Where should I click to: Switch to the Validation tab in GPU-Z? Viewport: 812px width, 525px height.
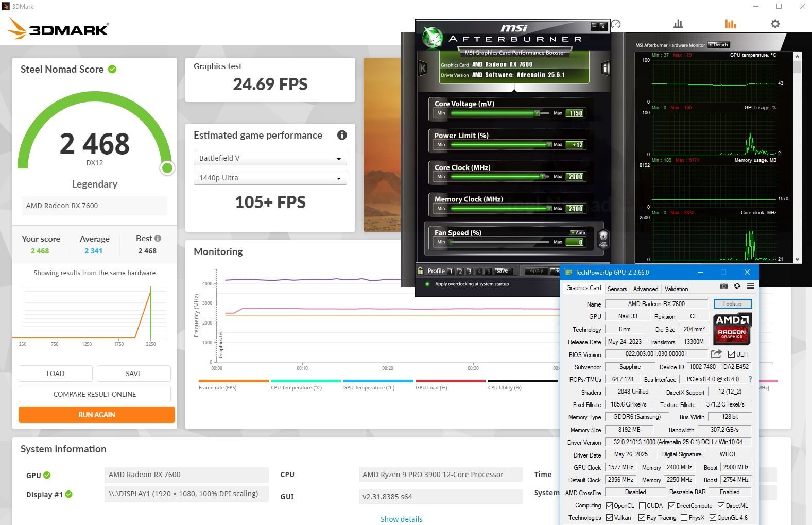[676, 289]
